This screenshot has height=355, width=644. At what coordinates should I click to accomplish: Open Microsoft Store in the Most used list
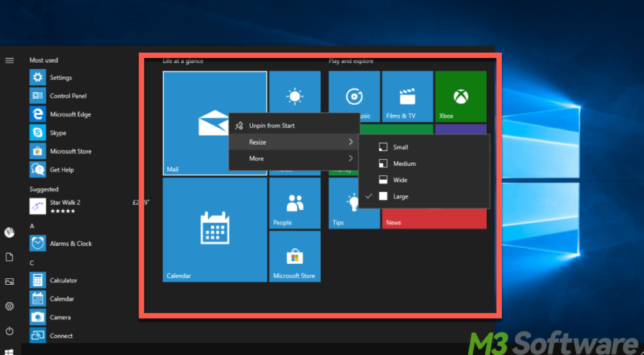pos(61,151)
